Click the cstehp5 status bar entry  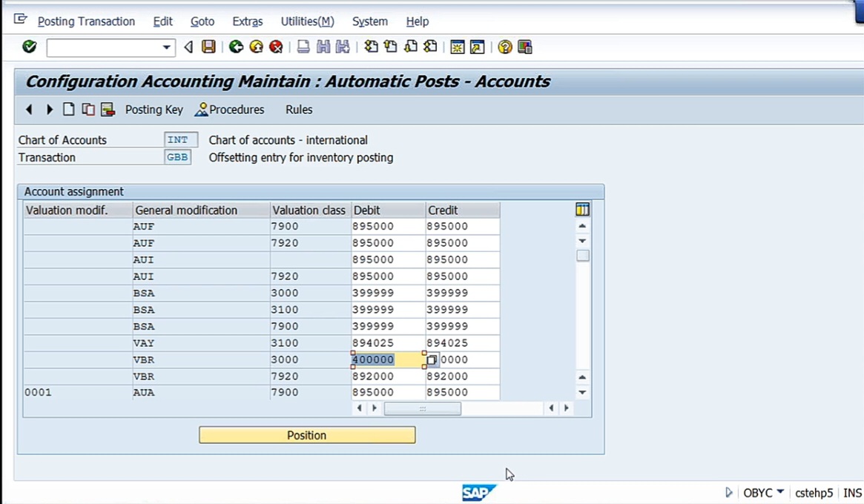pyautogui.click(x=814, y=493)
